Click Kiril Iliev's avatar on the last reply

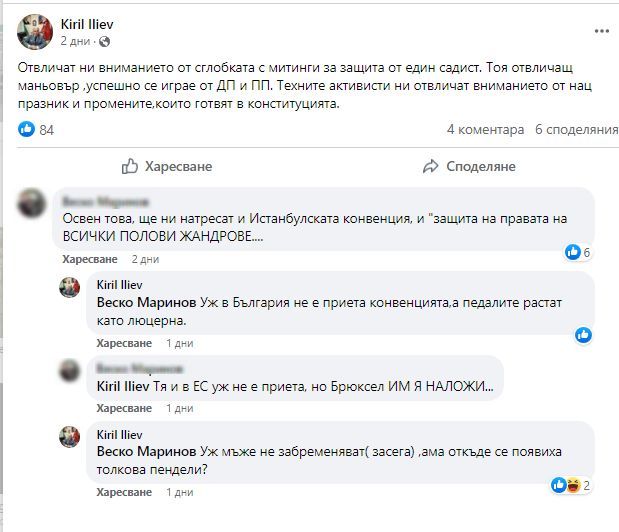coord(69,437)
